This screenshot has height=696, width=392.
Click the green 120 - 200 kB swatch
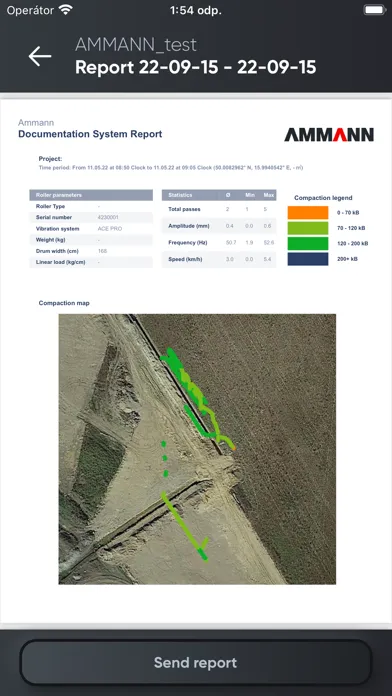click(x=308, y=244)
